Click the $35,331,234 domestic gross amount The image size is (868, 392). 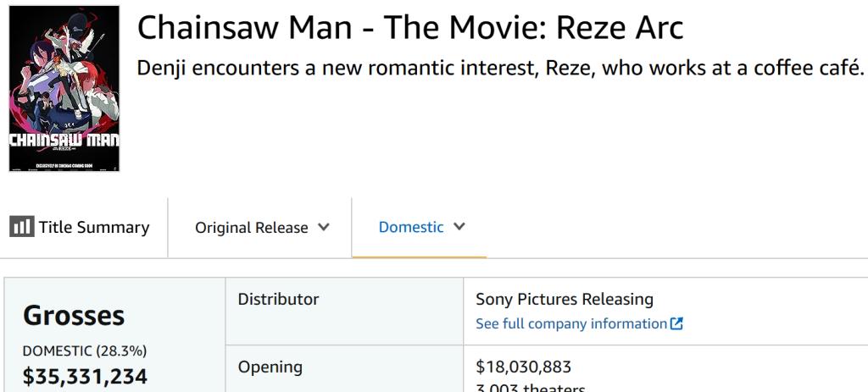85,377
